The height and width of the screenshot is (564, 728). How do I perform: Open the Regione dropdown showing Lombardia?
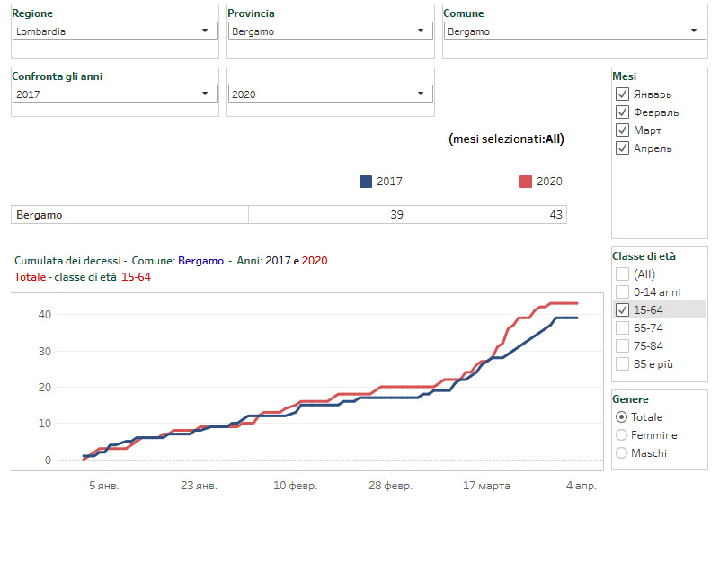(x=114, y=31)
